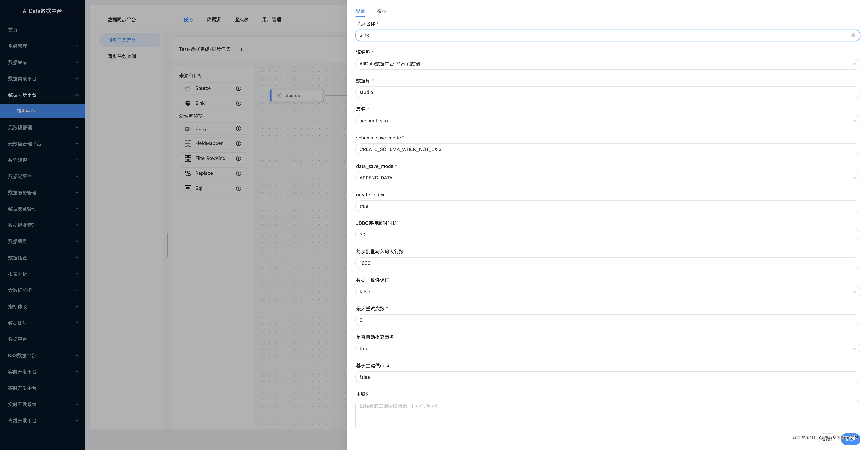
Task: Open 同步任务实例 in side list
Action: (x=122, y=57)
